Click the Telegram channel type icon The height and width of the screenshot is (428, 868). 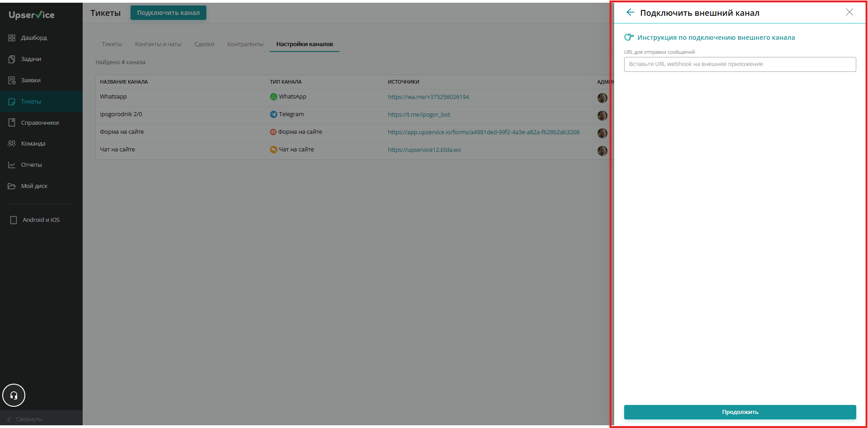(x=273, y=114)
